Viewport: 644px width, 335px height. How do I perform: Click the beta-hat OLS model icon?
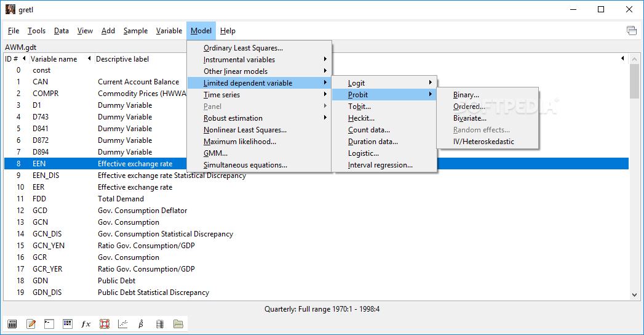pyautogui.click(x=141, y=324)
